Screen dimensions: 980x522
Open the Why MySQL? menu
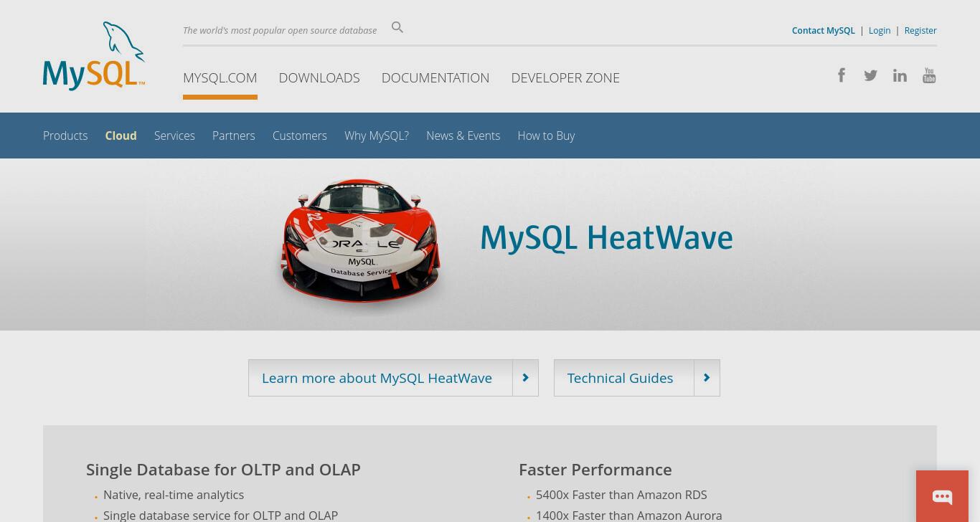377,136
